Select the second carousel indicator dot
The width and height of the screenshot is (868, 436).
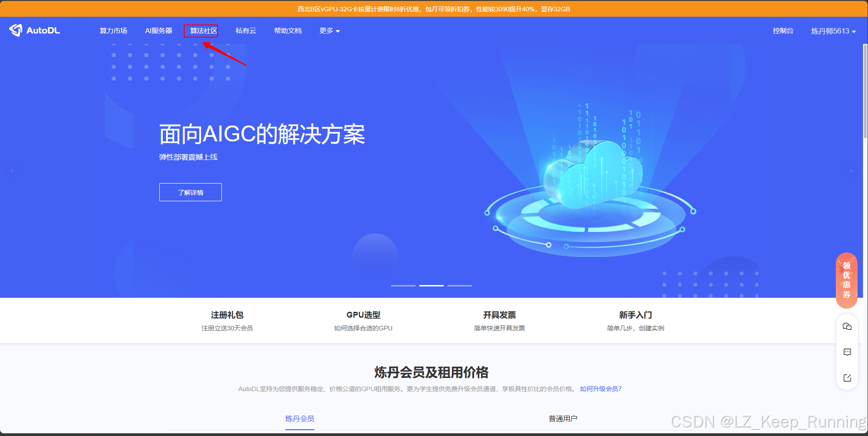(x=431, y=286)
